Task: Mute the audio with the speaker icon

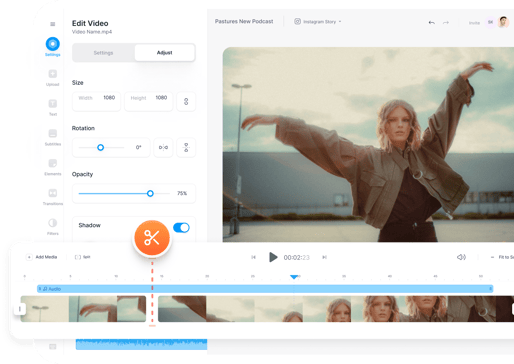Action: (x=461, y=257)
